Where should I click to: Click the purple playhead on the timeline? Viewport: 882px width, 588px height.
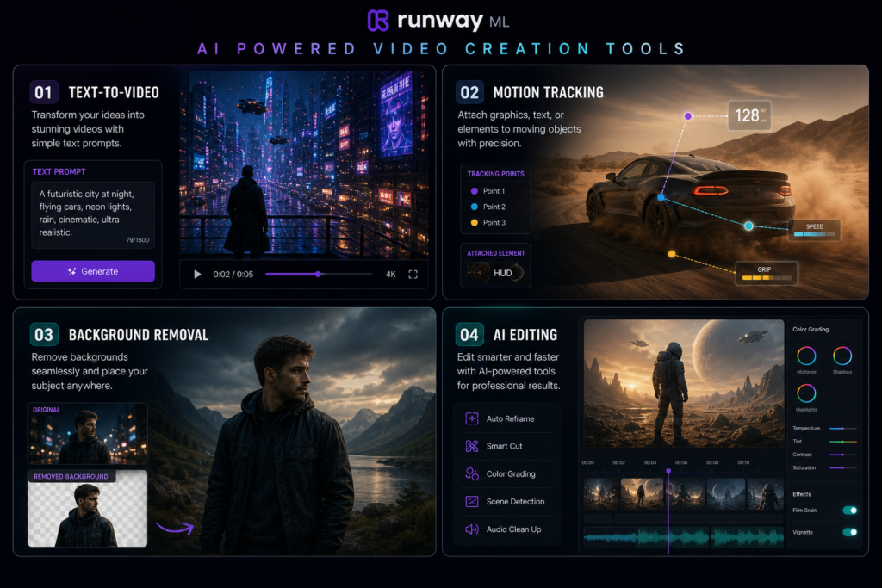(668, 471)
